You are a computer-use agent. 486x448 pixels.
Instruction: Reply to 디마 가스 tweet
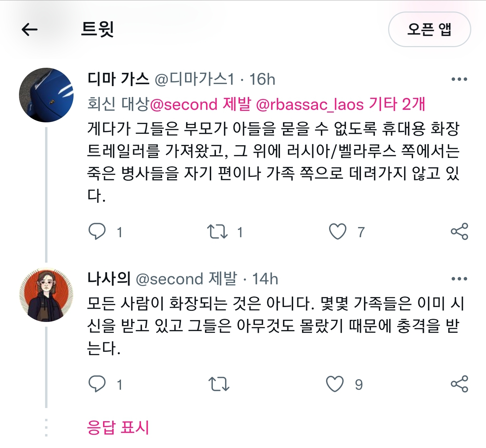click(x=97, y=232)
